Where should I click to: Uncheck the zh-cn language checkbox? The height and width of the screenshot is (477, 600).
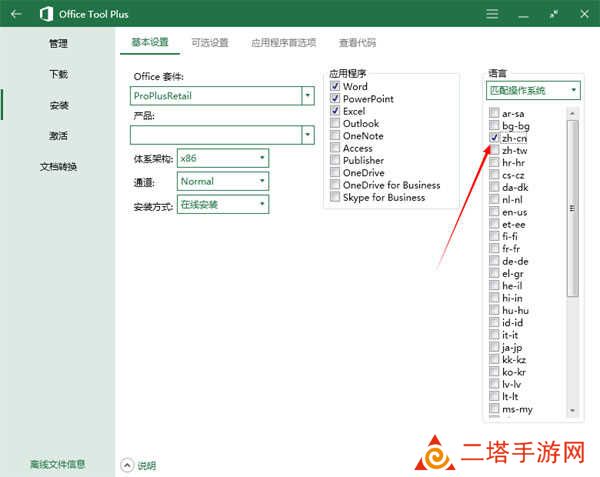pyautogui.click(x=494, y=138)
